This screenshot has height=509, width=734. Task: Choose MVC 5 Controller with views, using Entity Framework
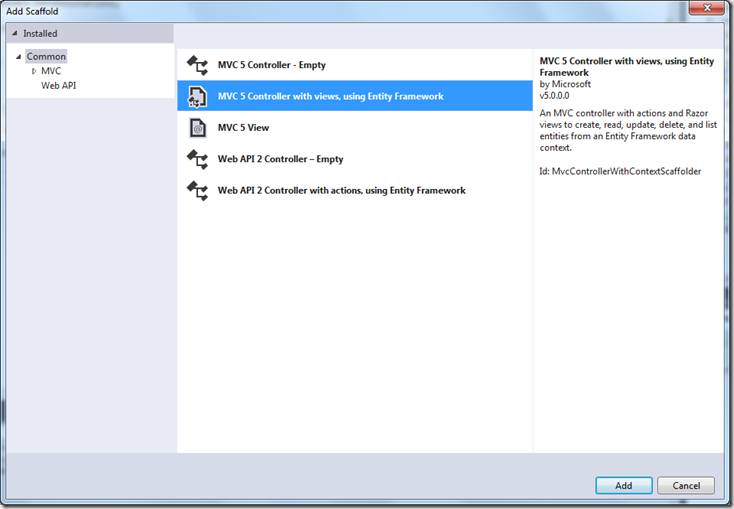click(355, 96)
